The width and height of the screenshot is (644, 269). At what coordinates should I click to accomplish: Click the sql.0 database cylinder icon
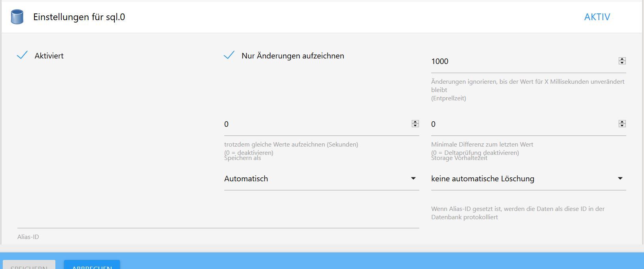[x=17, y=17]
